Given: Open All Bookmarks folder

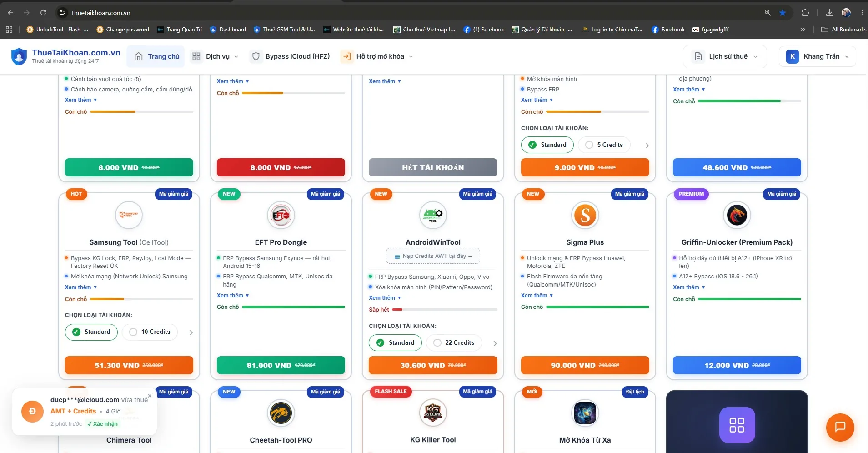Looking at the screenshot, I should pos(843,30).
